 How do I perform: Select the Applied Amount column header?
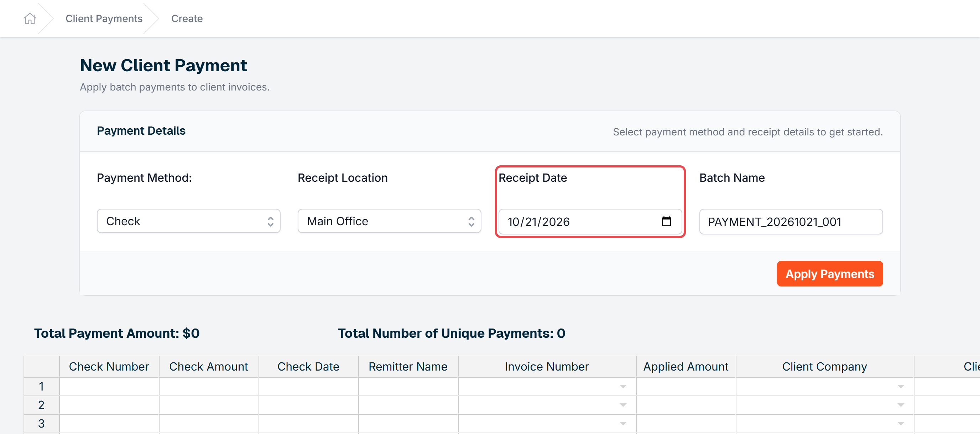(x=686, y=367)
